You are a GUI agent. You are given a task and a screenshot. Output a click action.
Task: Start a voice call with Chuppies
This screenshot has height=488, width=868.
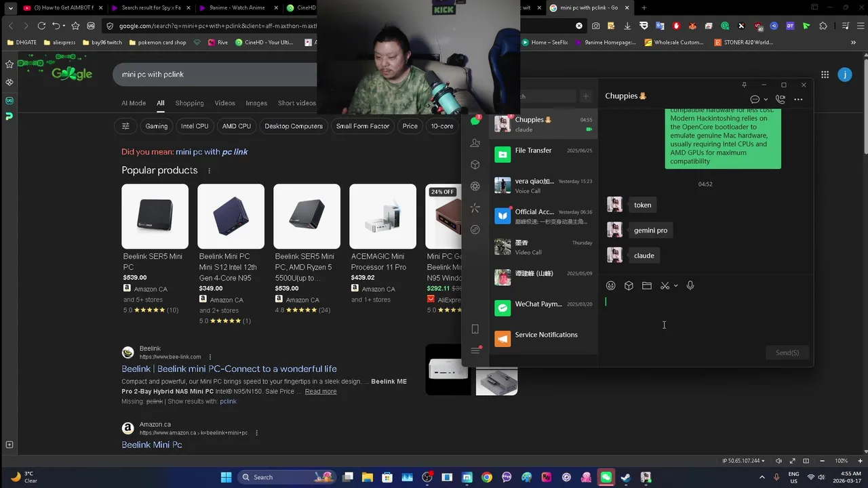click(781, 99)
